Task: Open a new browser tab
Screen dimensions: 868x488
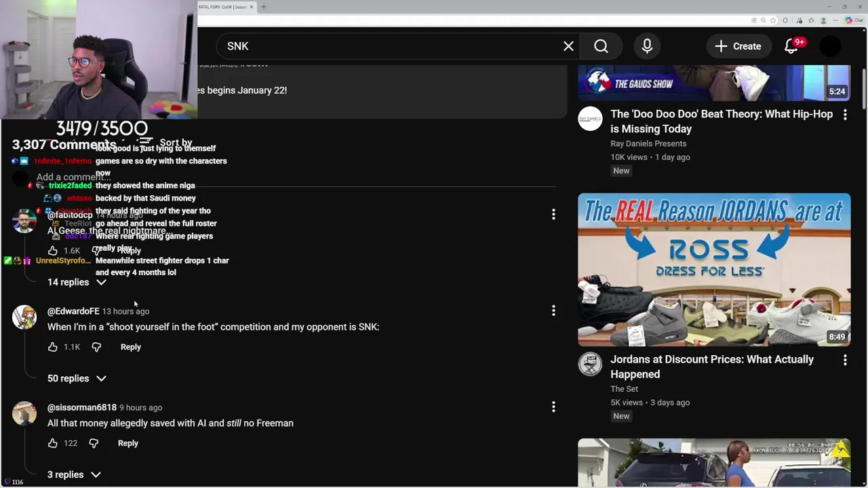Action: [x=264, y=7]
